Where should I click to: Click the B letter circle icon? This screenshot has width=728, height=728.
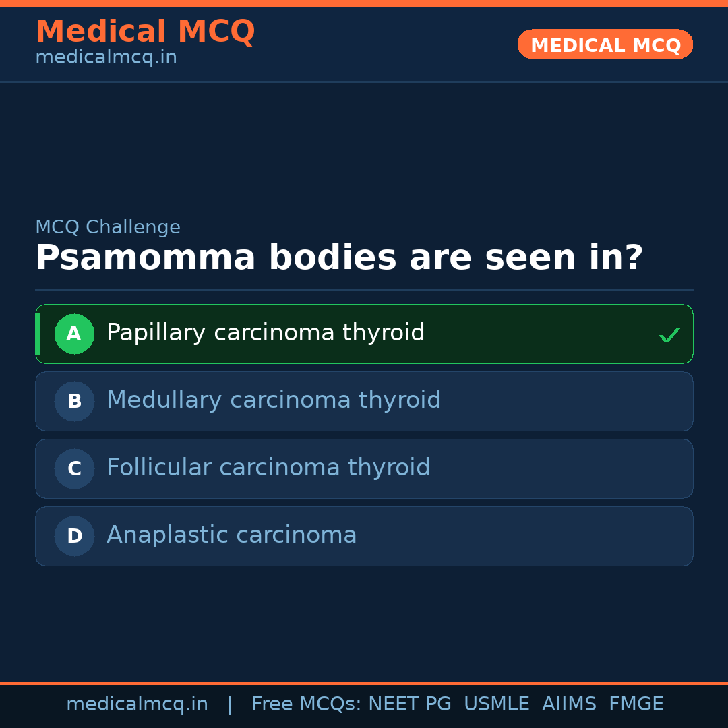click(74, 401)
